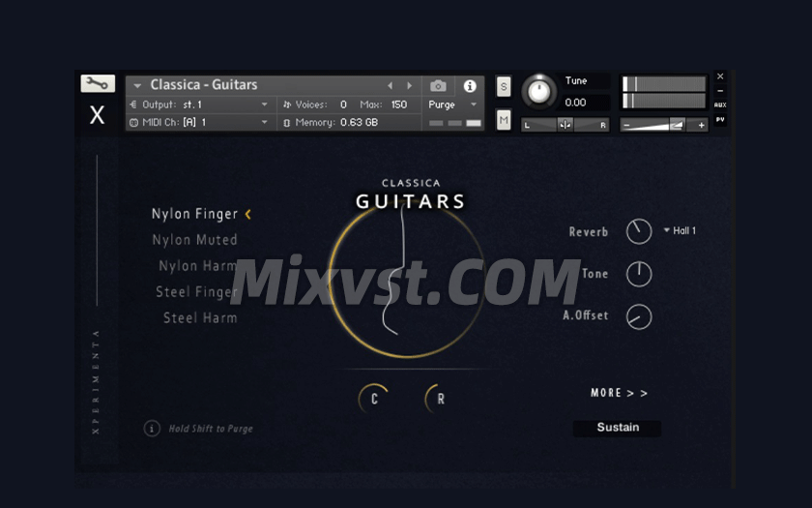Toggle the Solo (S) button
Screen dimensions: 812x508
coord(504,87)
